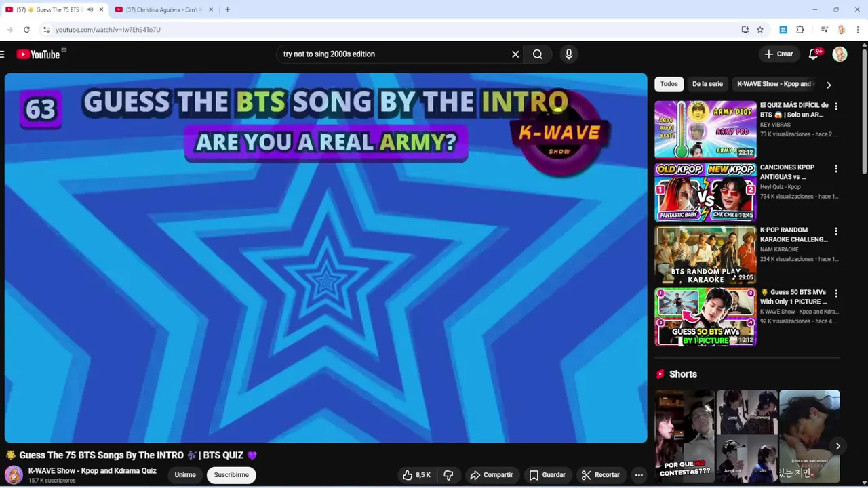Open the K-WAVE Show channel name link
Screen dimensions: 868x488
pyautogui.click(x=92, y=471)
